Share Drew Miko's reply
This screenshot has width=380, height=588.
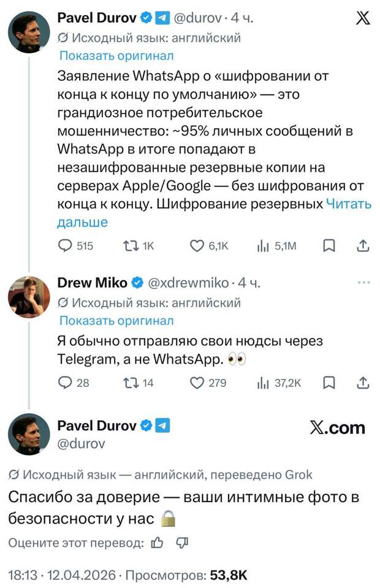(362, 383)
